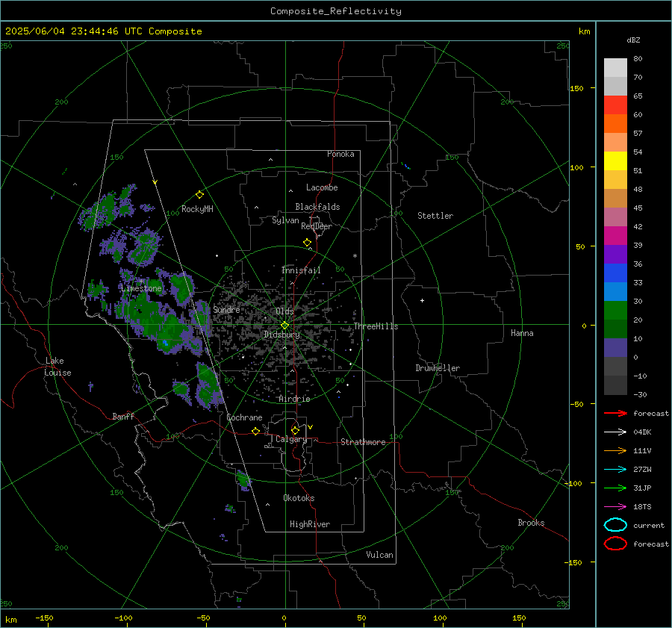Image resolution: width=672 pixels, height=628 pixels.
Task: Click the Cochrane city label
Action: [x=244, y=417]
